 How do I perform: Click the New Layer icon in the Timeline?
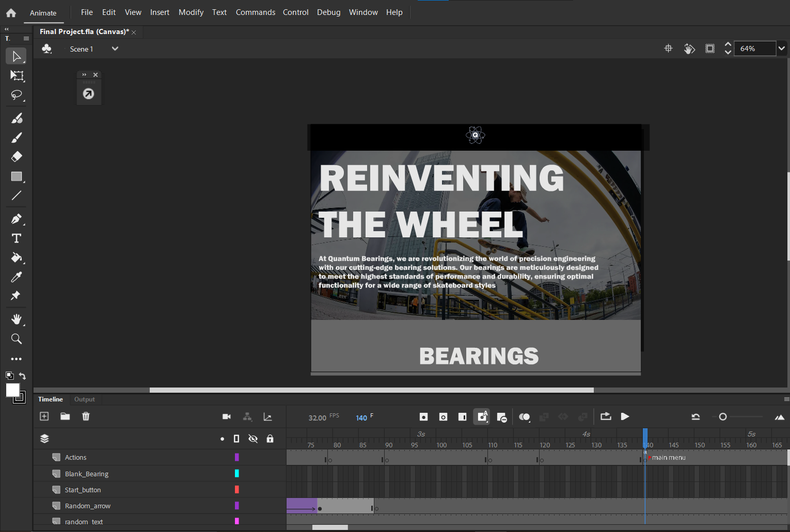[44, 416]
